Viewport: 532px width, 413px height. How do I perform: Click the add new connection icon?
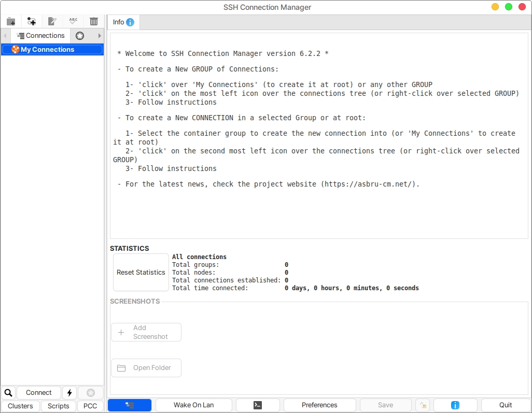(32, 21)
